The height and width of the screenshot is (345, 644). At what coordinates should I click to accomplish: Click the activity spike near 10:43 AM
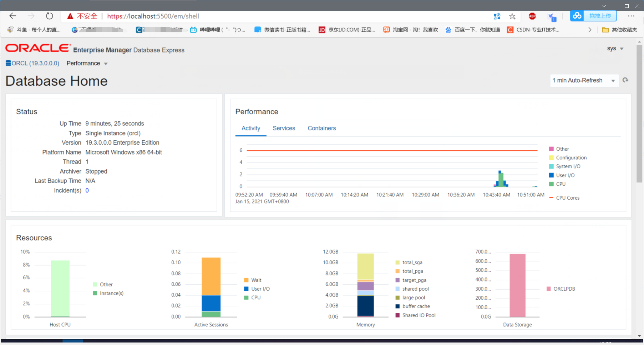pyautogui.click(x=501, y=180)
